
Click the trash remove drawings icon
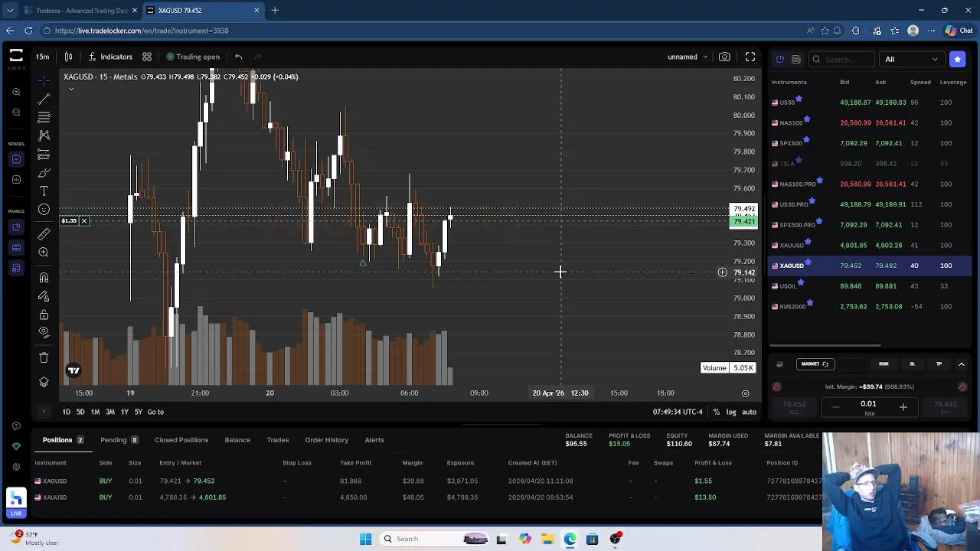(x=44, y=357)
